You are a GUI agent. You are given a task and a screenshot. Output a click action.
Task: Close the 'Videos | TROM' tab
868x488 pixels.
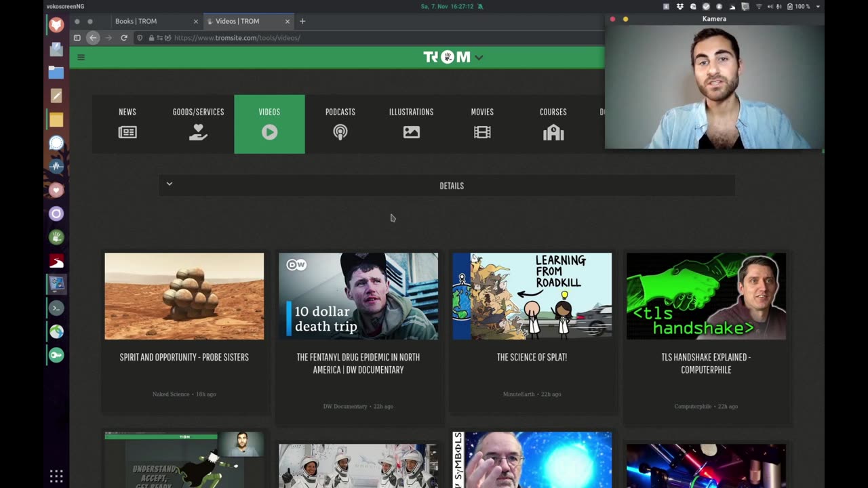[x=288, y=21]
